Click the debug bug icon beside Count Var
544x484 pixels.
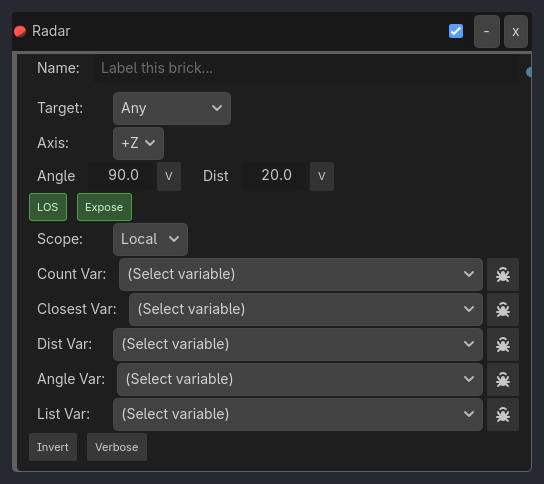(503, 274)
